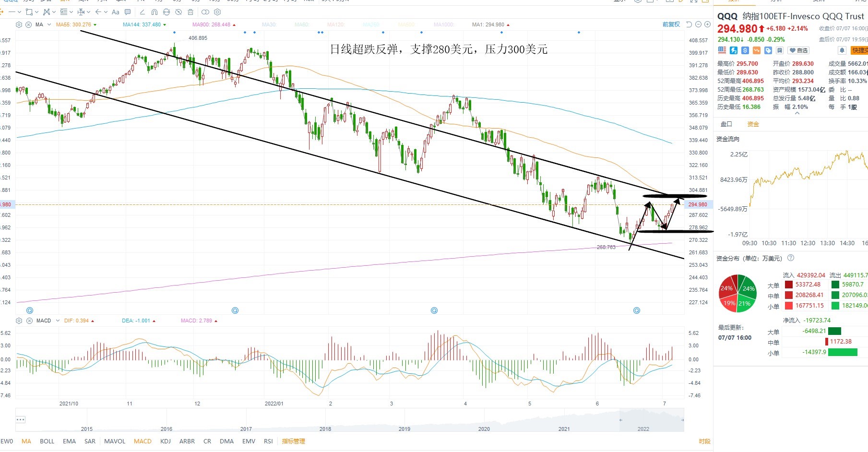Screen dimensions: 868x452
Task: Open line tool dropdown arrow
Action: click(x=19, y=12)
